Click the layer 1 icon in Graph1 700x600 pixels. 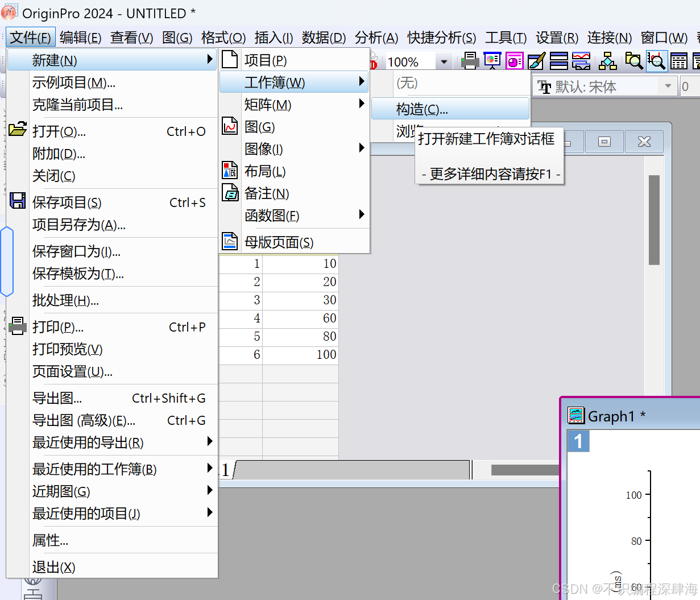578,441
